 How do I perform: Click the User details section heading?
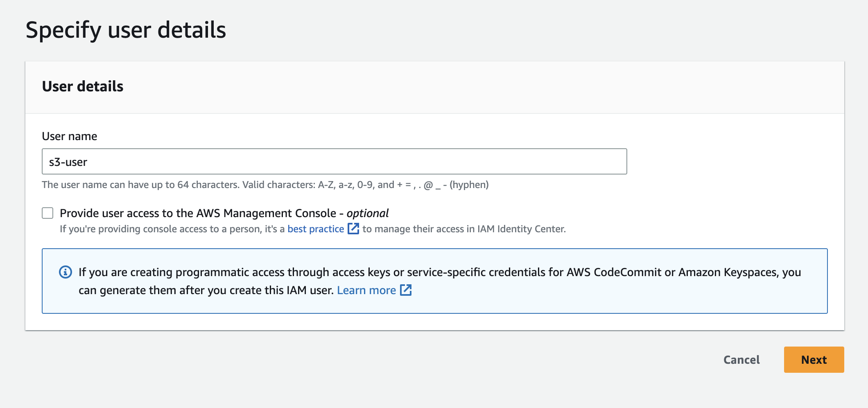coord(83,86)
